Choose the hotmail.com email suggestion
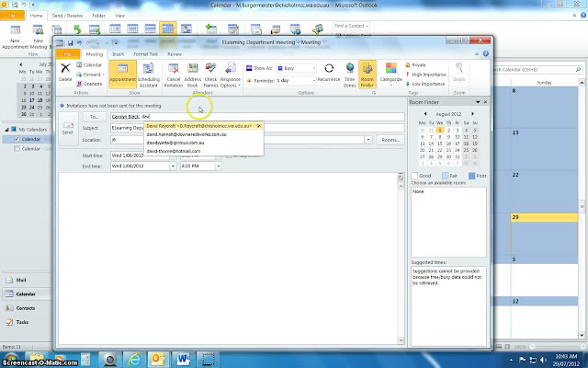The width and height of the screenshot is (588, 368). pos(204,151)
